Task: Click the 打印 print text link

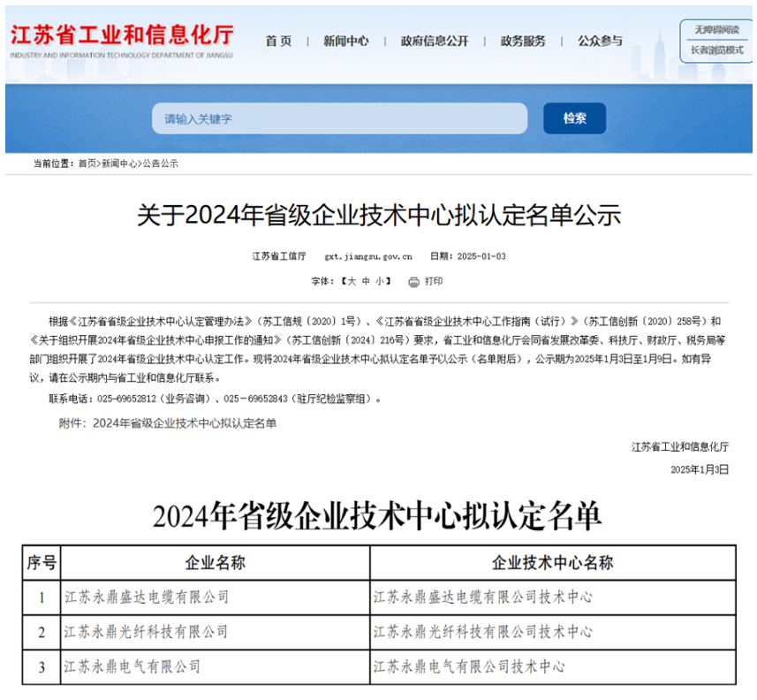Action: click(434, 281)
